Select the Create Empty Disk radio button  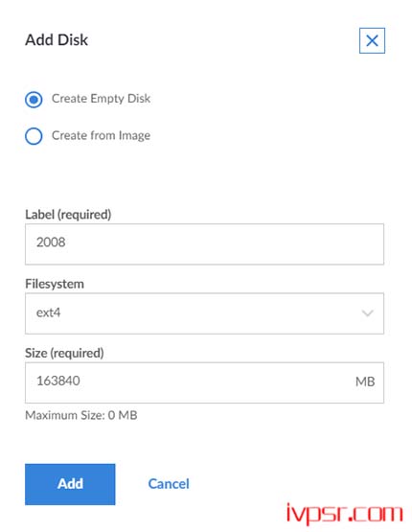tap(34, 100)
